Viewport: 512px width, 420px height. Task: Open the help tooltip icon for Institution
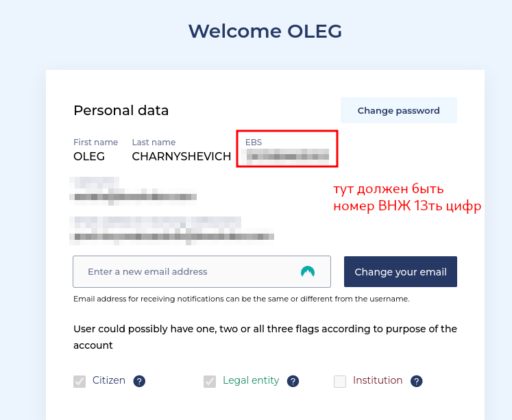pyautogui.click(x=416, y=382)
